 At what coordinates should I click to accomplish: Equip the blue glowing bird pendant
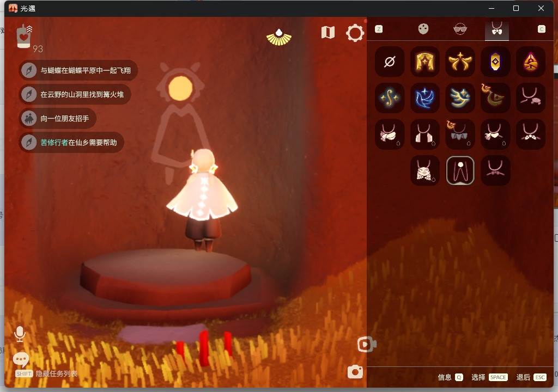tap(425, 98)
